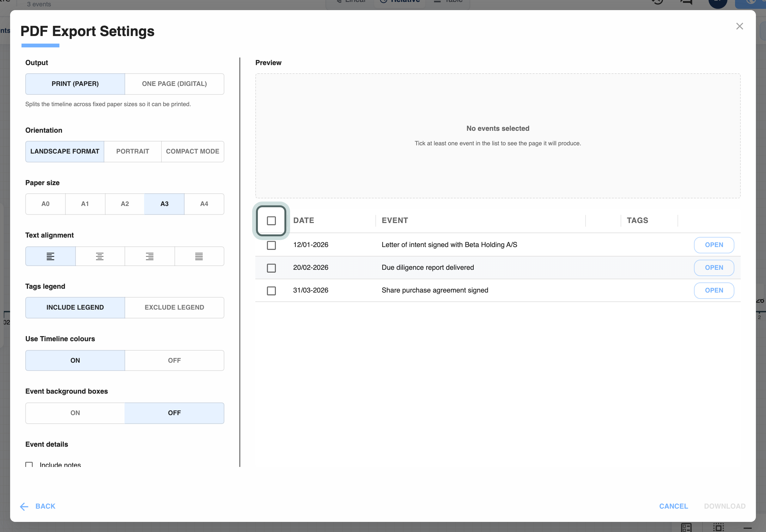The height and width of the screenshot is (532, 766).
Task: Click the Cancel button
Action: (674, 506)
